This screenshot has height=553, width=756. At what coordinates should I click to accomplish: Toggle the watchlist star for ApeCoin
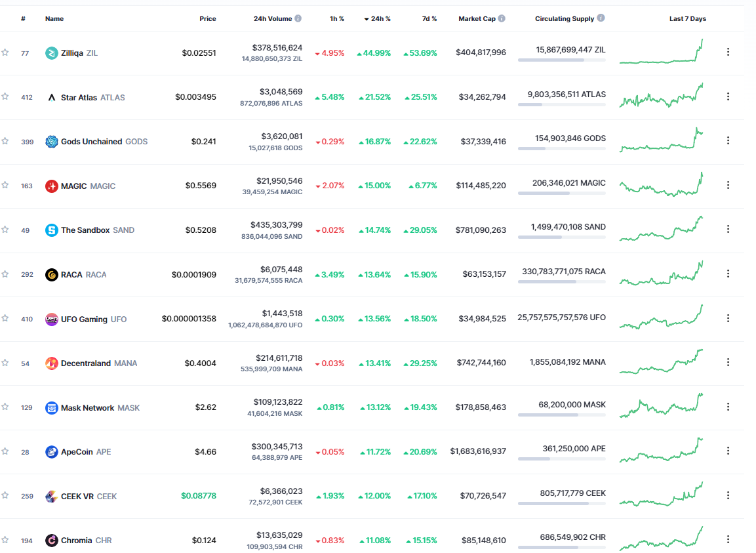pos(5,451)
